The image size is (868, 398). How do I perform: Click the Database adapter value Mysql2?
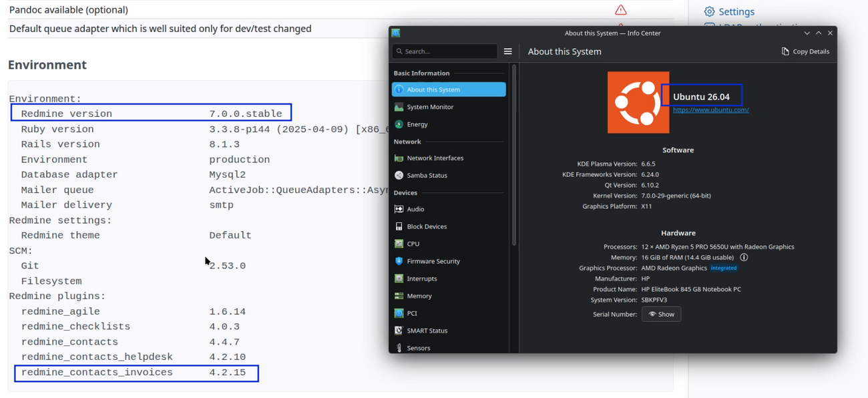click(x=228, y=175)
